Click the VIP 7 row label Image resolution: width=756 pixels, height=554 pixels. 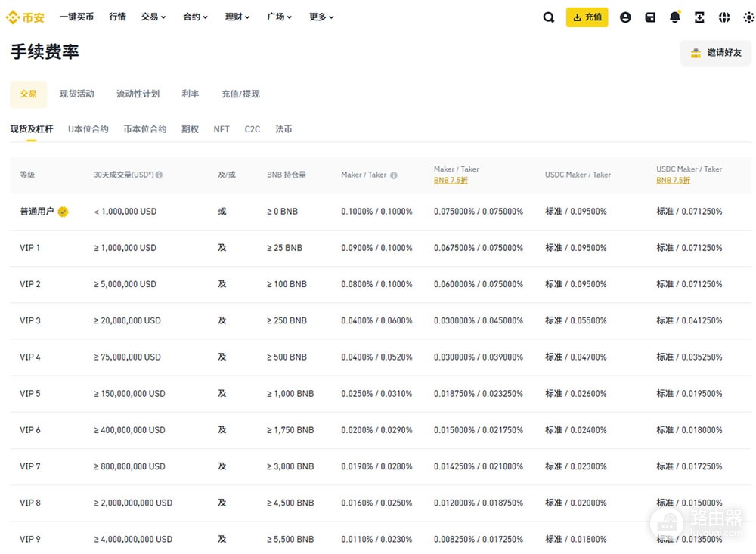click(x=30, y=467)
